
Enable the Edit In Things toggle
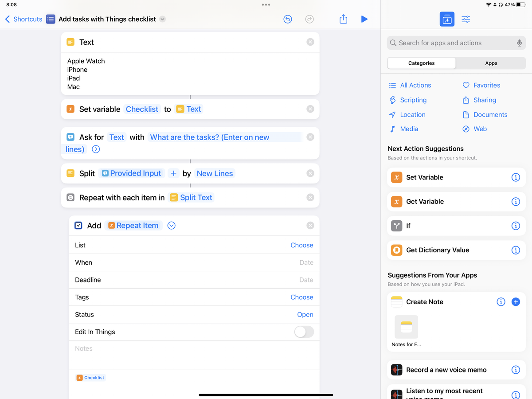(x=304, y=332)
